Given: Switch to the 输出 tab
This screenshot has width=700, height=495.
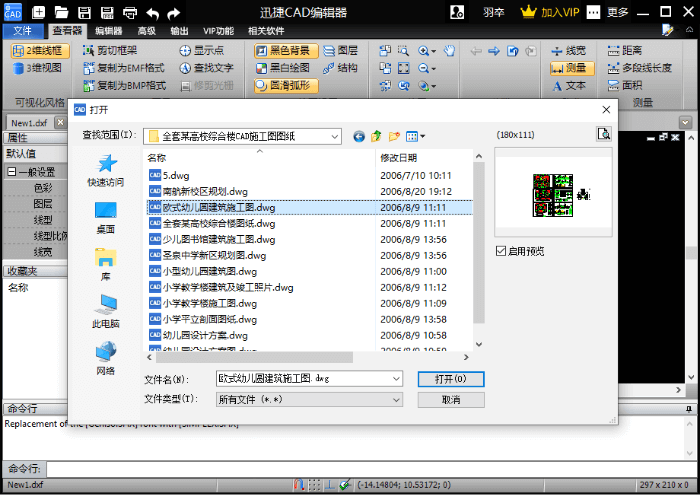Looking at the screenshot, I should (179, 31).
